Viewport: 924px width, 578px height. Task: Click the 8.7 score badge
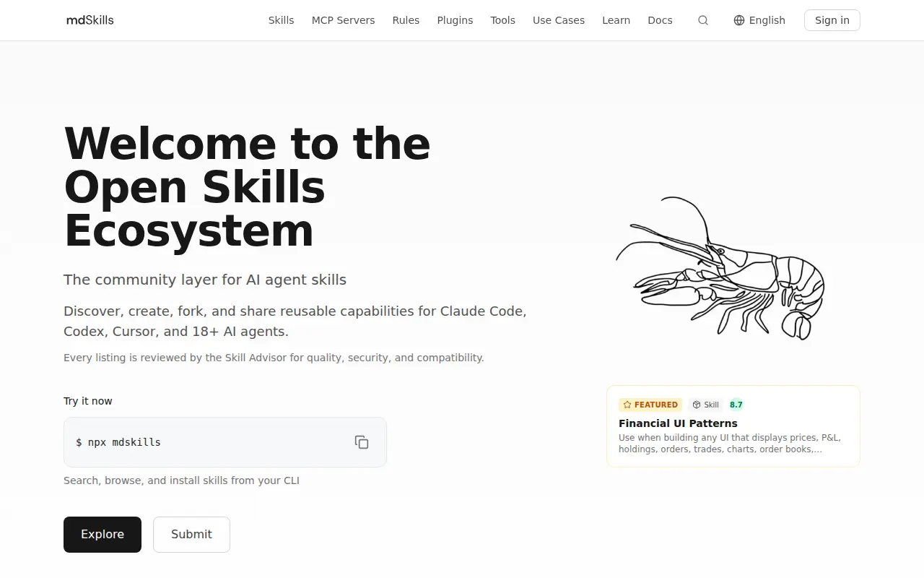pos(736,405)
